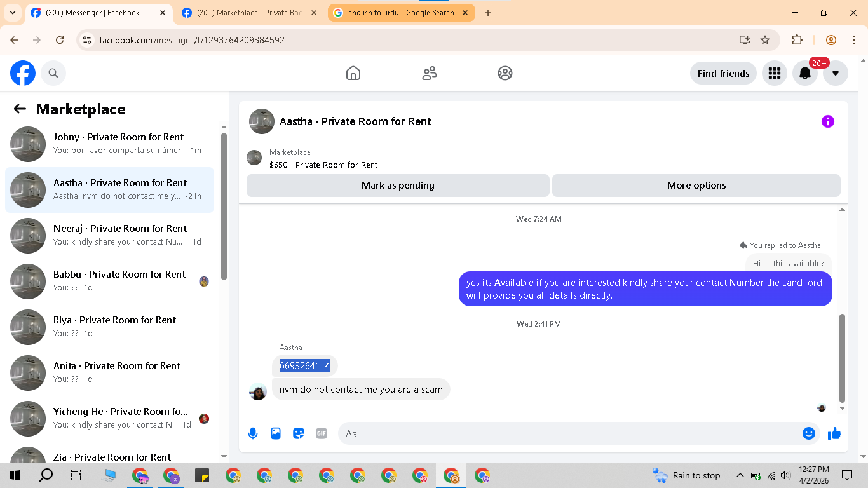868x488 pixels.
Task: Open Sticky Notes from the taskbar
Action: [202, 475]
